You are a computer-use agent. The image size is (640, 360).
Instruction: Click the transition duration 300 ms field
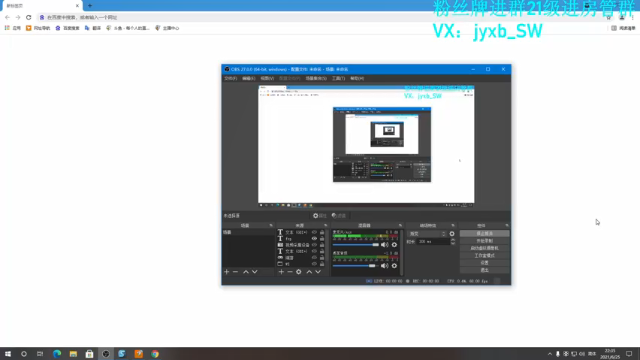coord(433,242)
